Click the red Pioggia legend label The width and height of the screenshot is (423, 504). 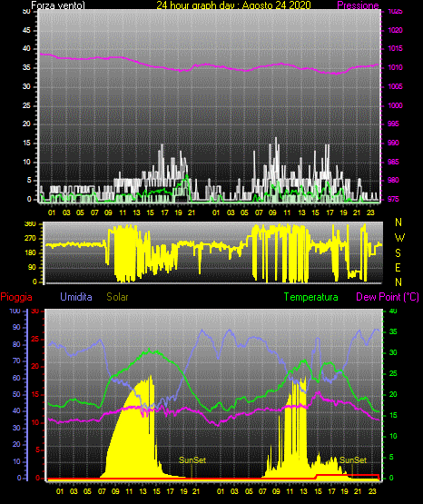click(x=16, y=297)
